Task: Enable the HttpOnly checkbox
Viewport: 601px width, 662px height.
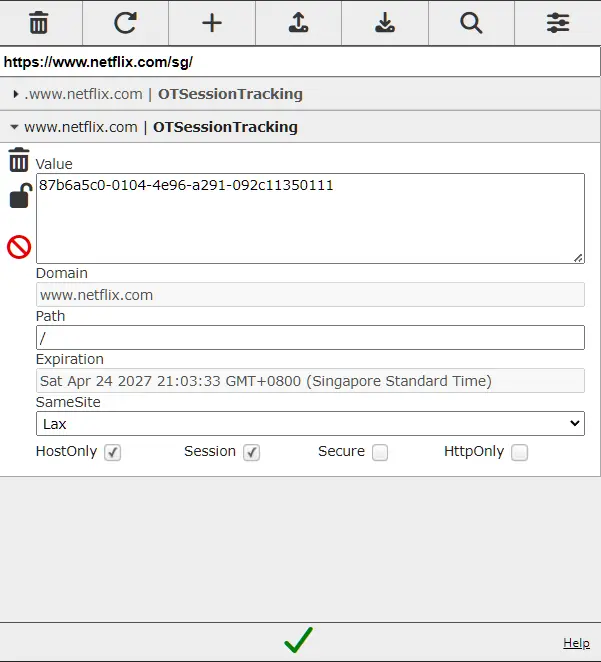Action: pyautogui.click(x=520, y=453)
